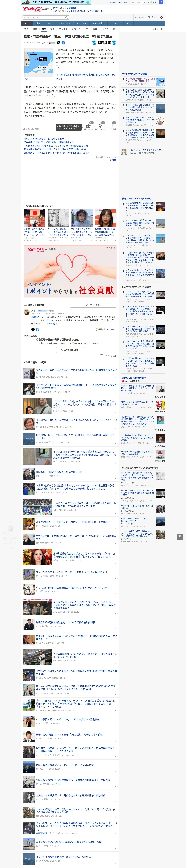
Task: Open 【写真で見る】韓国大統領 drum set link
Action: pyautogui.click(x=86, y=77)
